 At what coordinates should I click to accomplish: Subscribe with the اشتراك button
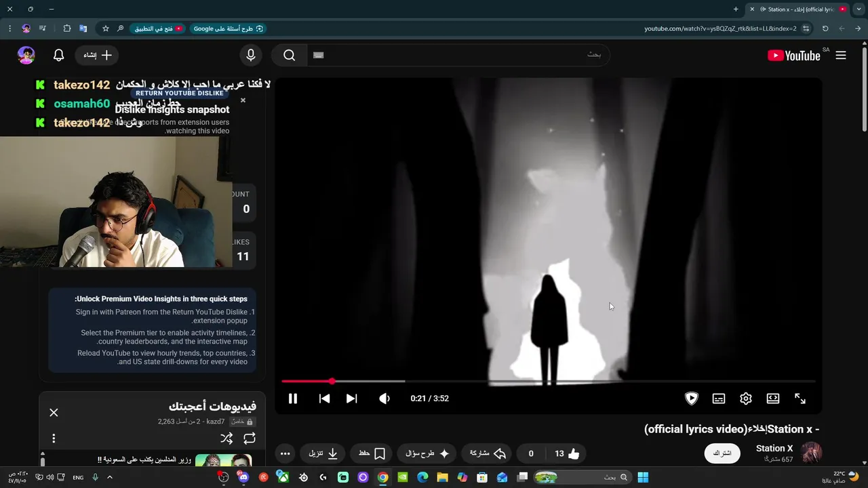tap(722, 453)
